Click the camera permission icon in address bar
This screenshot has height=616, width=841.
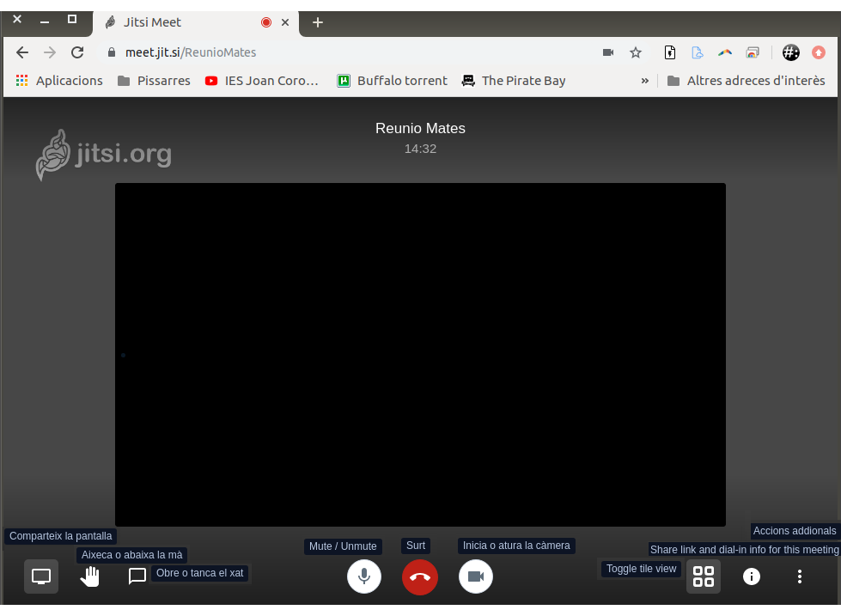608,52
